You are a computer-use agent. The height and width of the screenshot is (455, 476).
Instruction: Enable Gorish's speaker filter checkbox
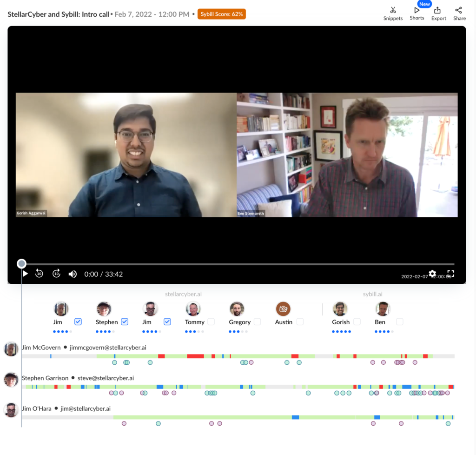357,321
